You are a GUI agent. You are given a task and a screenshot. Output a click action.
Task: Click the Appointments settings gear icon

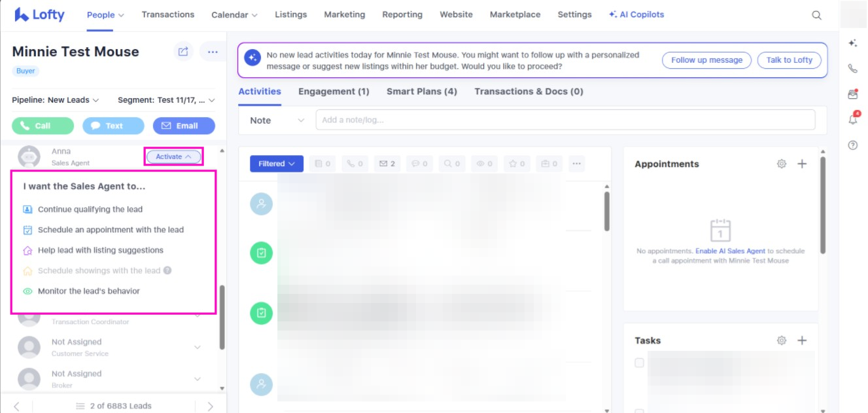coord(781,164)
